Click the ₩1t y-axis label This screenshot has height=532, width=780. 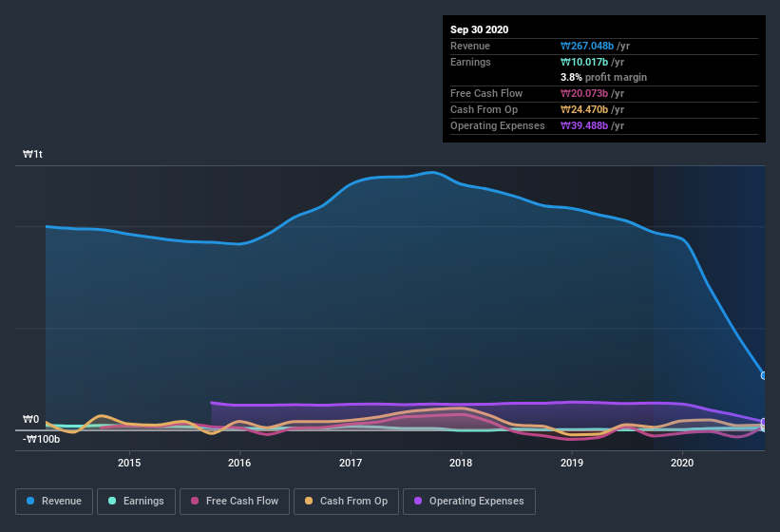coord(33,154)
